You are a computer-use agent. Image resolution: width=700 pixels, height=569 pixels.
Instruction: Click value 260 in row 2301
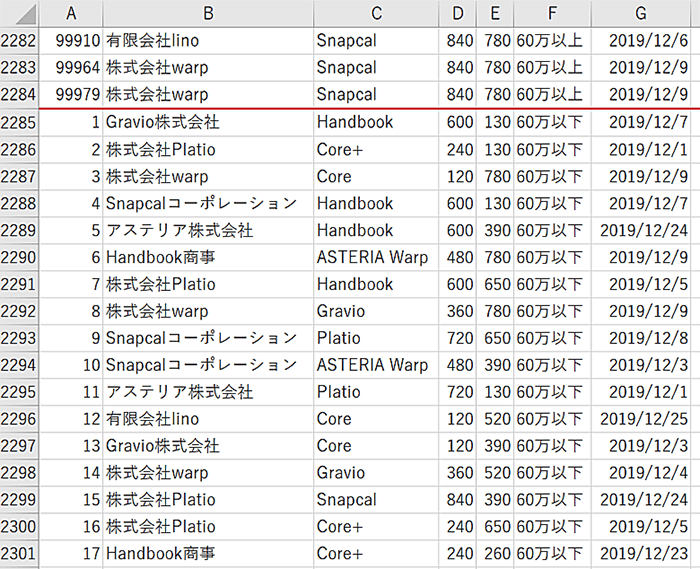[x=495, y=554]
